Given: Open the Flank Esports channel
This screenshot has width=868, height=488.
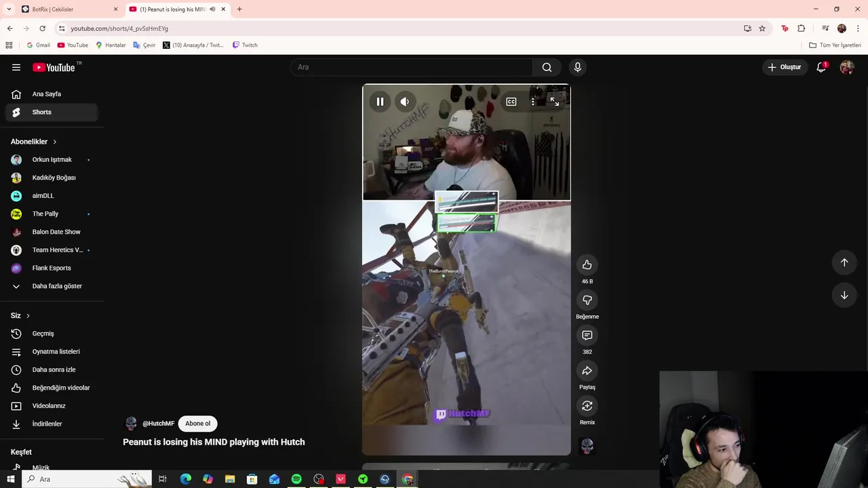Looking at the screenshot, I should click(52, 268).
